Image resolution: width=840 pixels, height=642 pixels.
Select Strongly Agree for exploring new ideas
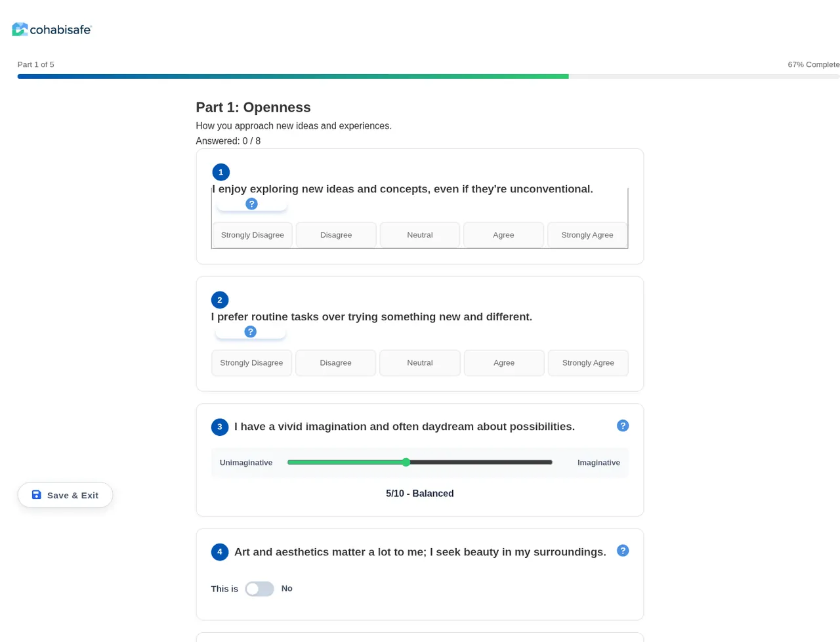click(x=587, y=235)
